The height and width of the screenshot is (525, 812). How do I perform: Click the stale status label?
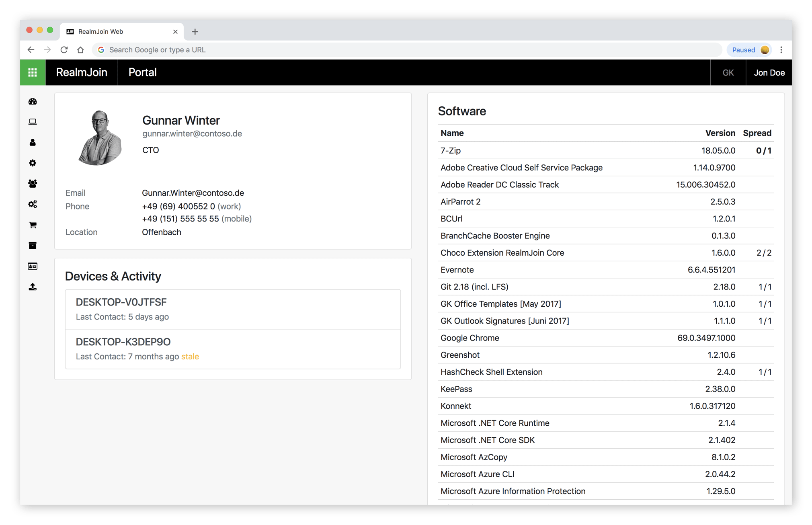[x=190, y=357]
